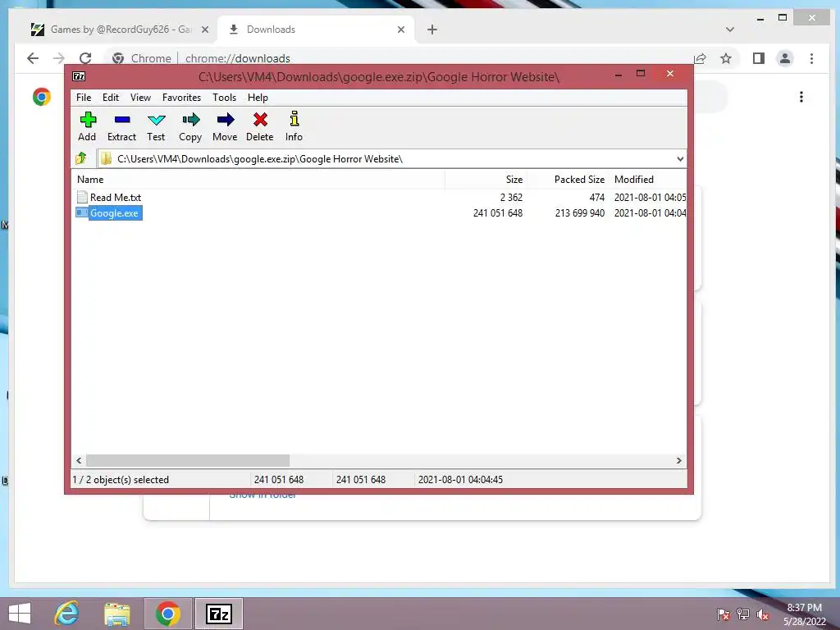Click the Chrome logo on downloads page
The height and width of the screenshot is (630, 840).
pyautogui.click(x=42, y=97)
